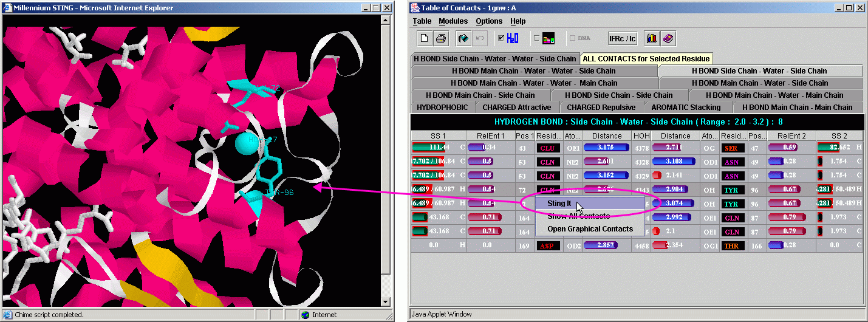The image size is (868, 322).
Task: Click the IE window scrollbar up arrow
Action: pyautogui.click(x=386, y=21)
